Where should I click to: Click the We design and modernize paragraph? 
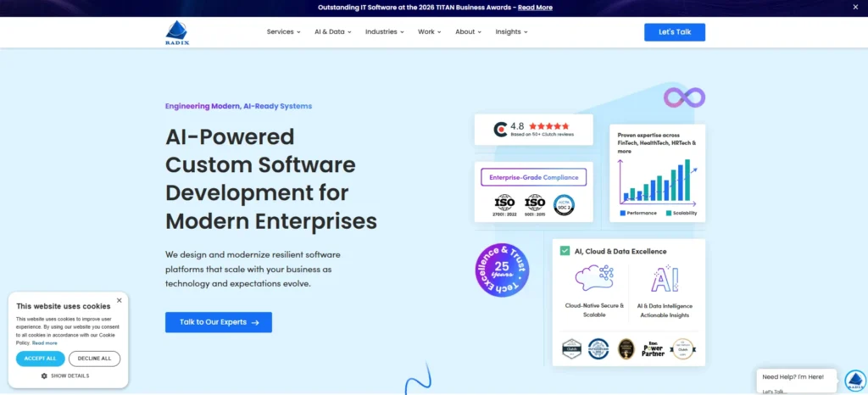pyautogui.click(x=253, y=269)
